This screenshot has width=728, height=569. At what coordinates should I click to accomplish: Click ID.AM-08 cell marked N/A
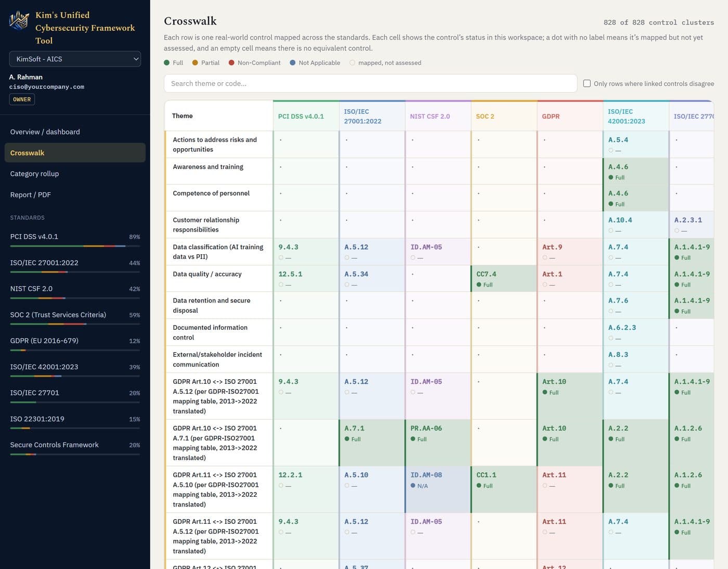click(x=438, y=489)
